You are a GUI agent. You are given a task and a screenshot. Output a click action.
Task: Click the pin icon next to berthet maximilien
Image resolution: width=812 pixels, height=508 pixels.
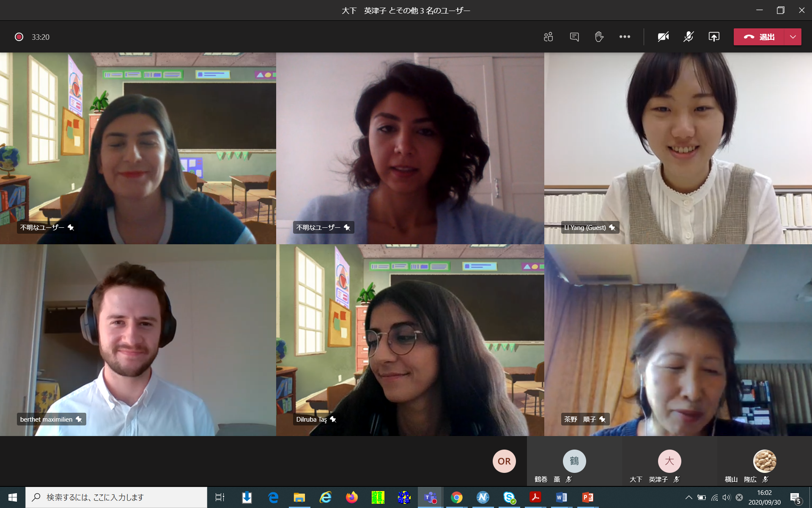[x=79, y=419]
